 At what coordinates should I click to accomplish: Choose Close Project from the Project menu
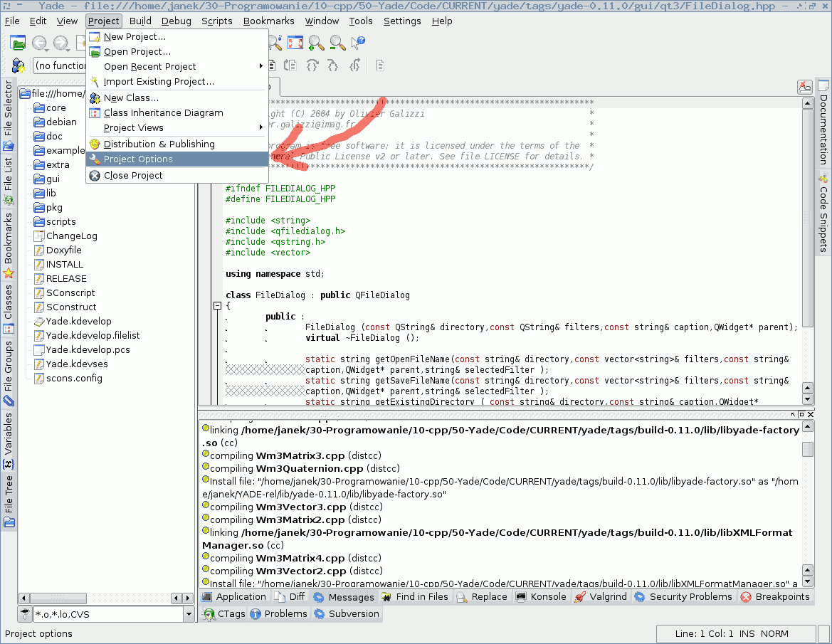[133, 176]
